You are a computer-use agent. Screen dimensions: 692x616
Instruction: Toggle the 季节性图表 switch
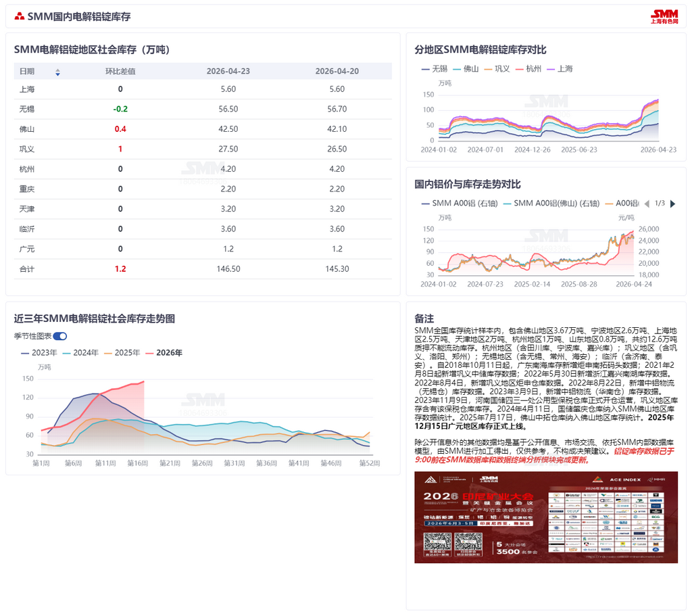[60, 336]
